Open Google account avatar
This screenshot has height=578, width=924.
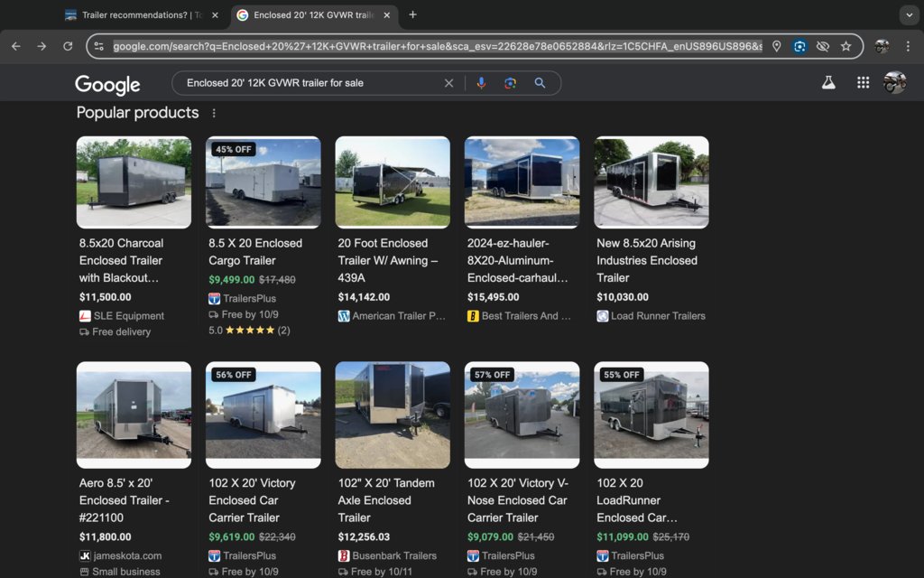894,82
